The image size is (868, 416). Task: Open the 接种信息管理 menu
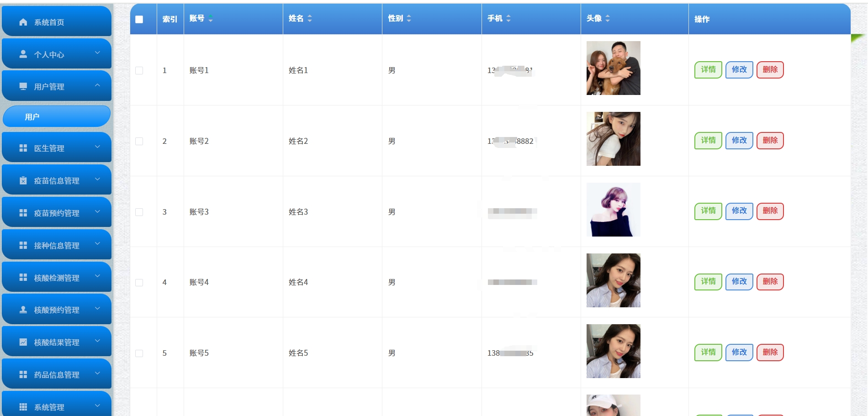[57, 245]
